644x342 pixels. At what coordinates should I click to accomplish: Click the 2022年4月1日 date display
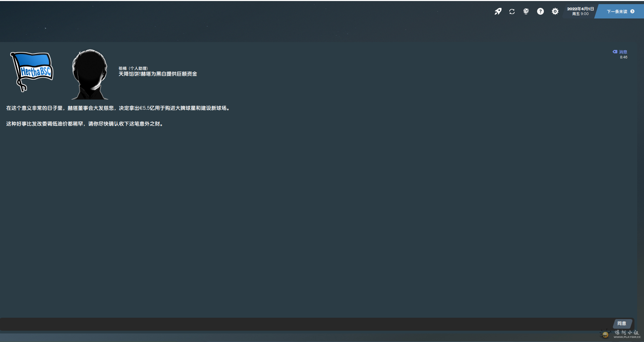pos(580,11)
